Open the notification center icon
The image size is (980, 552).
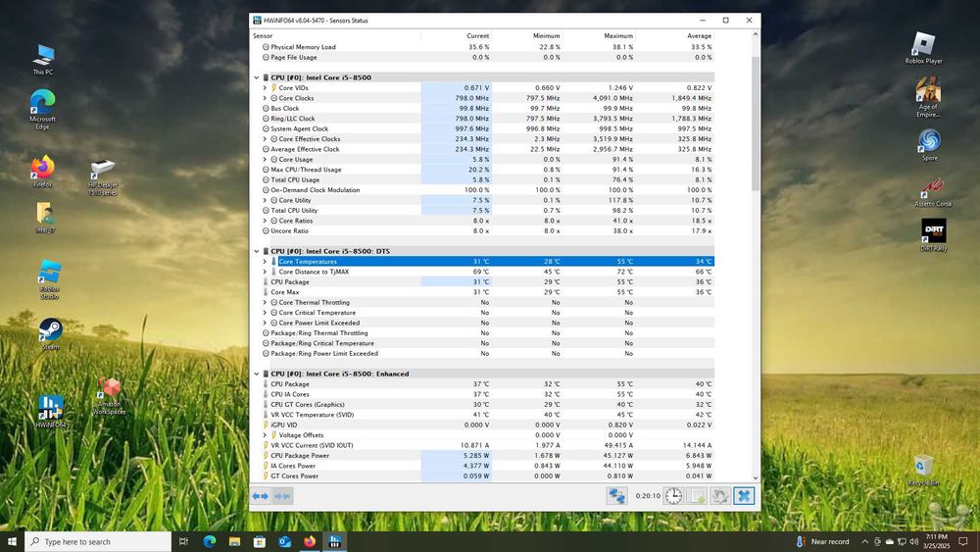[963, 541]
